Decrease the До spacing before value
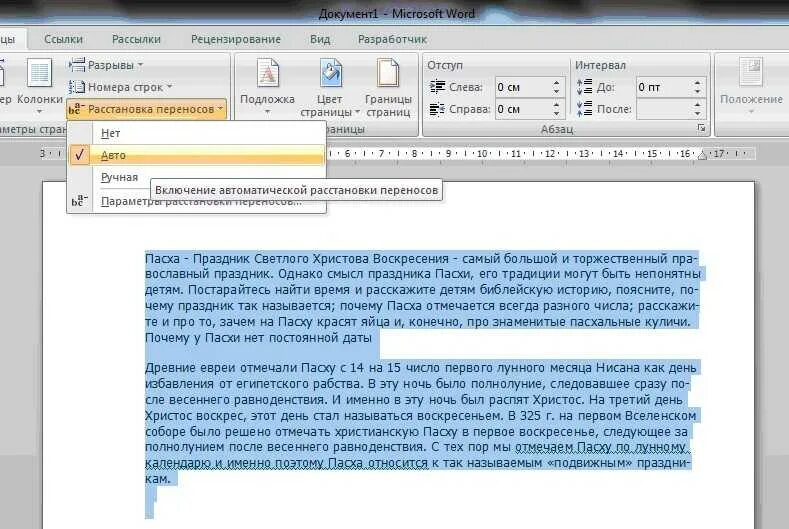Viewport: 789px width, 529px height. [697, 92]
